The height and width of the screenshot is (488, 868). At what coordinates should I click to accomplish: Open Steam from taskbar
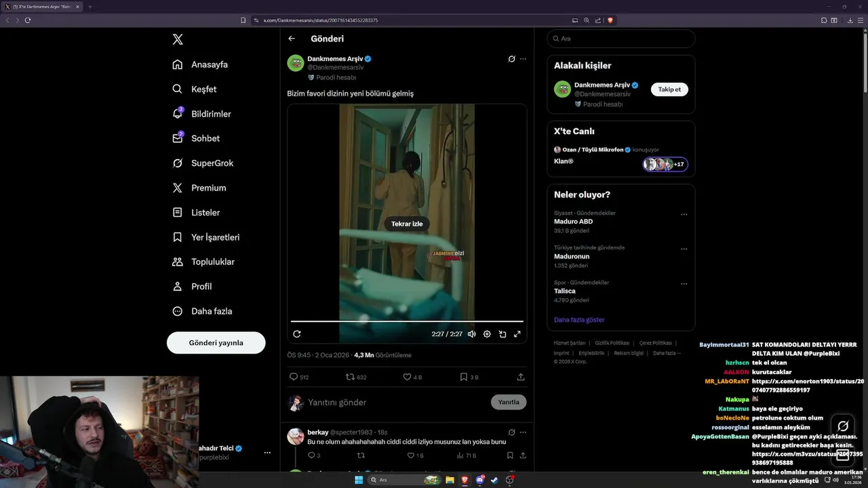(x=494, y=480)
